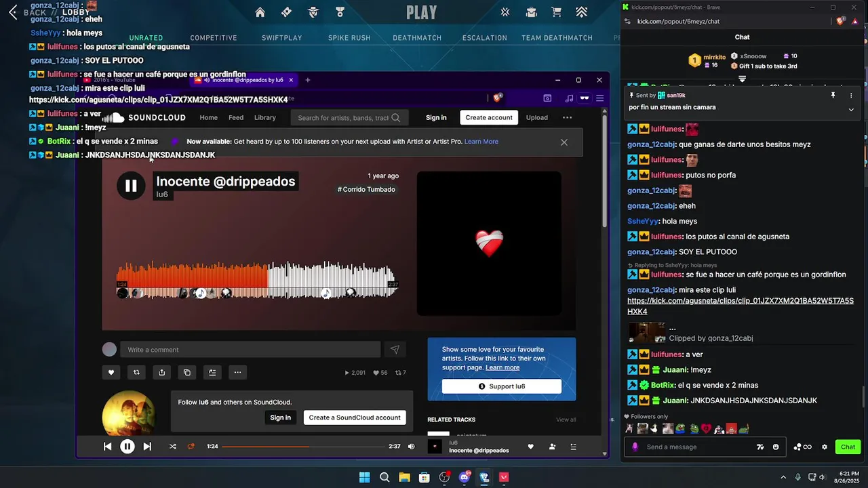Share the Inocente track
The width and height of the screenshot is (868, 488).
pos(161,372)
